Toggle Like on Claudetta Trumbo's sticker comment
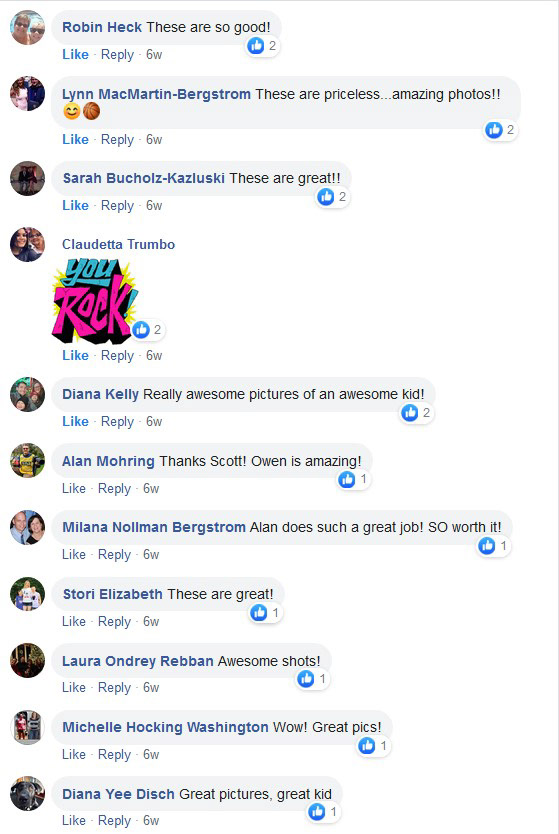Image resolution: width=559 pixels, height=834 pixels. tap(75, 356)
